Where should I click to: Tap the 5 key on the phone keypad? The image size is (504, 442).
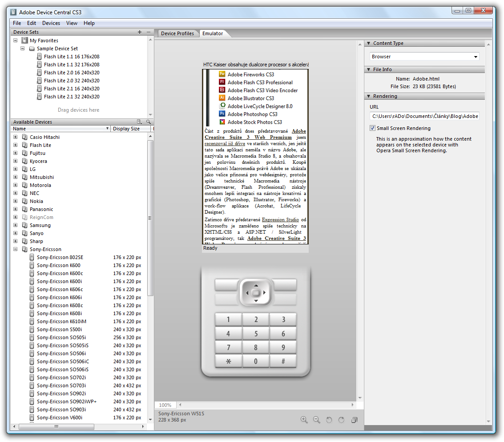pos(256,333)
